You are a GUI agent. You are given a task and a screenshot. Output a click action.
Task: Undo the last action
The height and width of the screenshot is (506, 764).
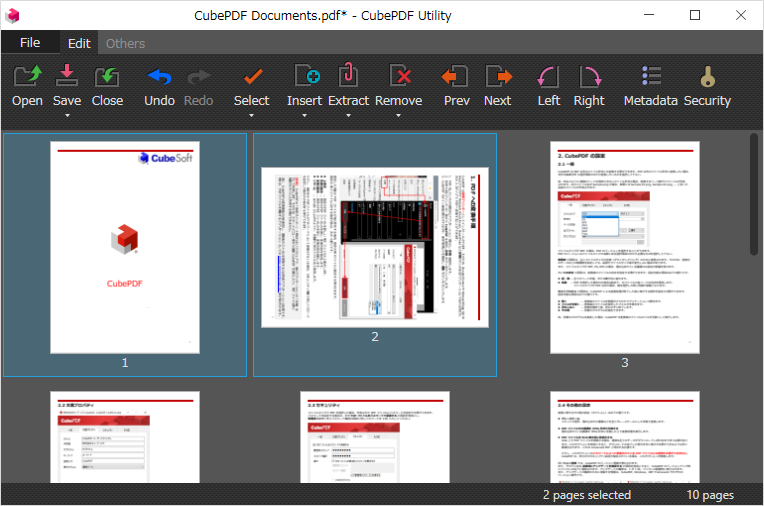pos(159,78)
